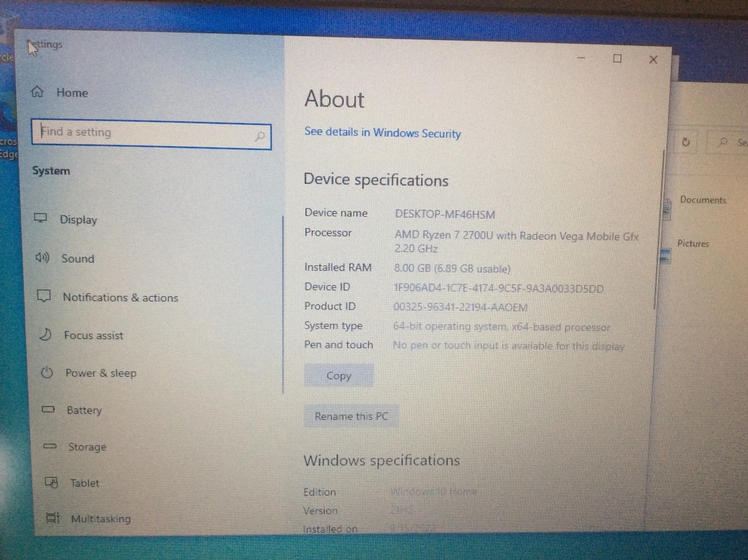Select the Battery icon in the sidebar
This screenshot has width=748, height=560.
click(48, 410)
